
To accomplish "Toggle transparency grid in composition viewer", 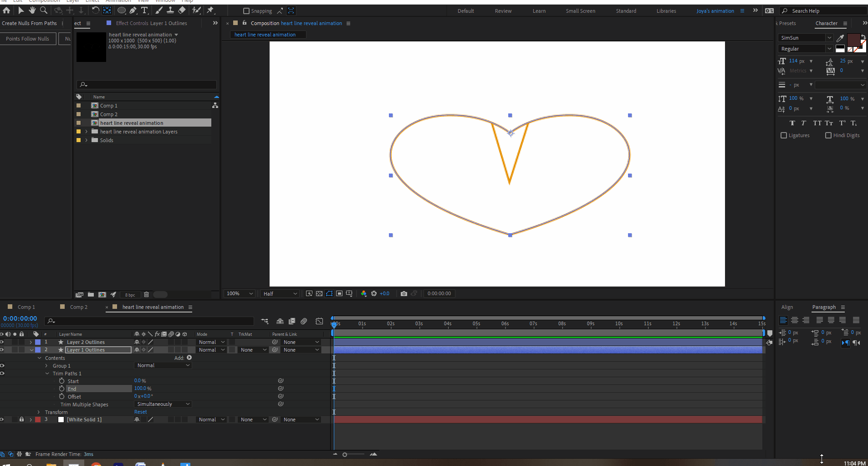I will [319, 293].
